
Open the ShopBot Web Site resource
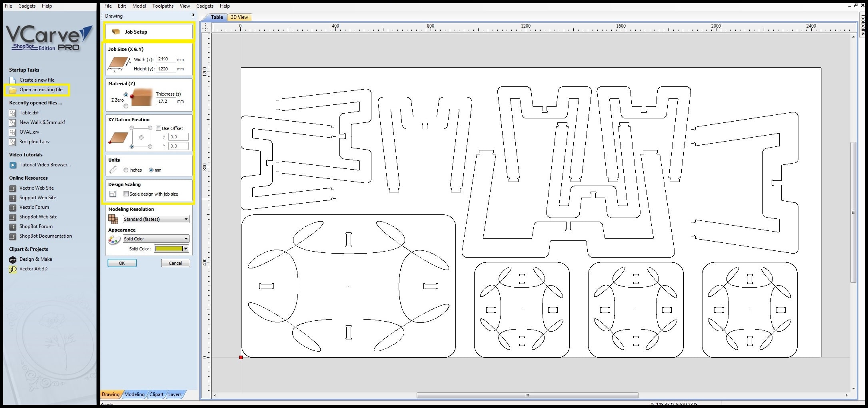38,217
